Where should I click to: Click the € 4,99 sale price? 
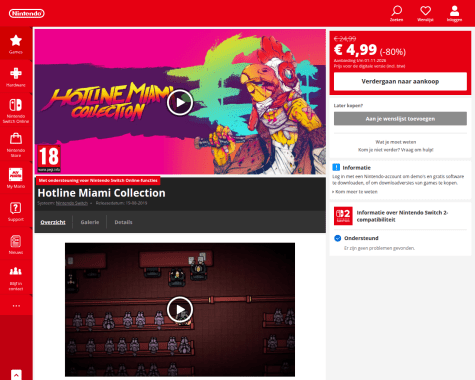pos(355,50)
